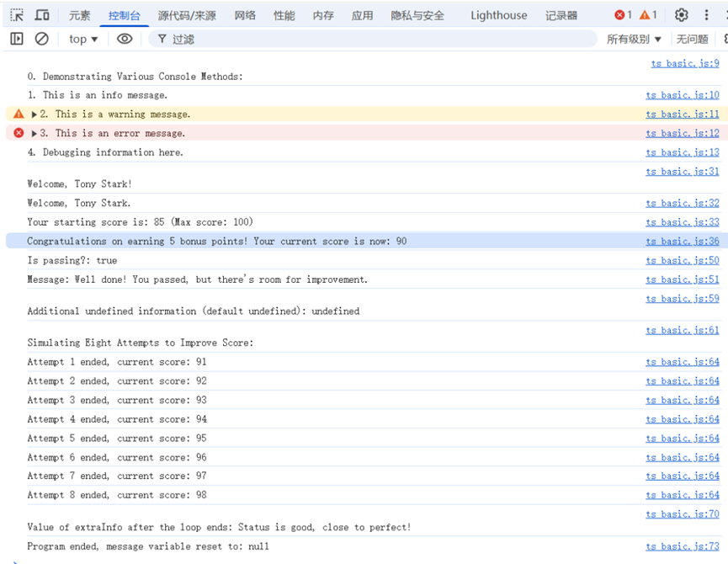This screenshot has width=728, height=564.
Task: Open DevTools settings gear
Action: (x=682, y=15)
